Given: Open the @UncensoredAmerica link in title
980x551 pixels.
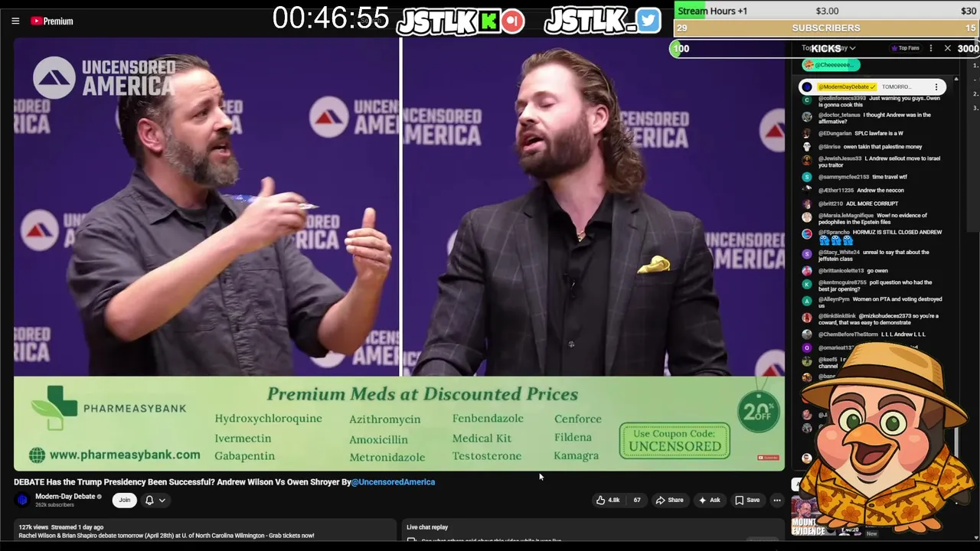Looking at the screenshot, I should coord(393,481).
